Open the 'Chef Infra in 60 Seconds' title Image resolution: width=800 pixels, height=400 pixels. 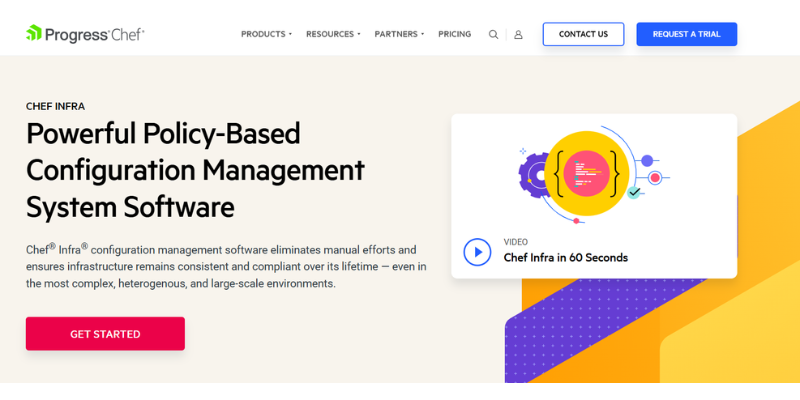pyautogui.click(x=565, y=258)
